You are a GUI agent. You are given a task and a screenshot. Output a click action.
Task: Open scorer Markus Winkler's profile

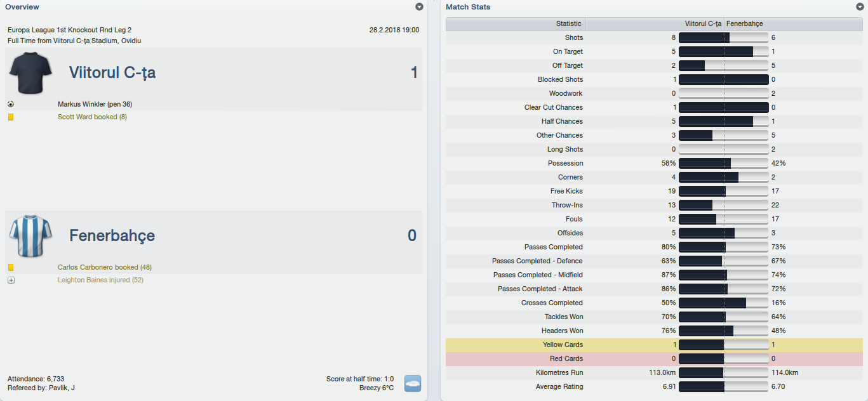(x=95, y=104)
